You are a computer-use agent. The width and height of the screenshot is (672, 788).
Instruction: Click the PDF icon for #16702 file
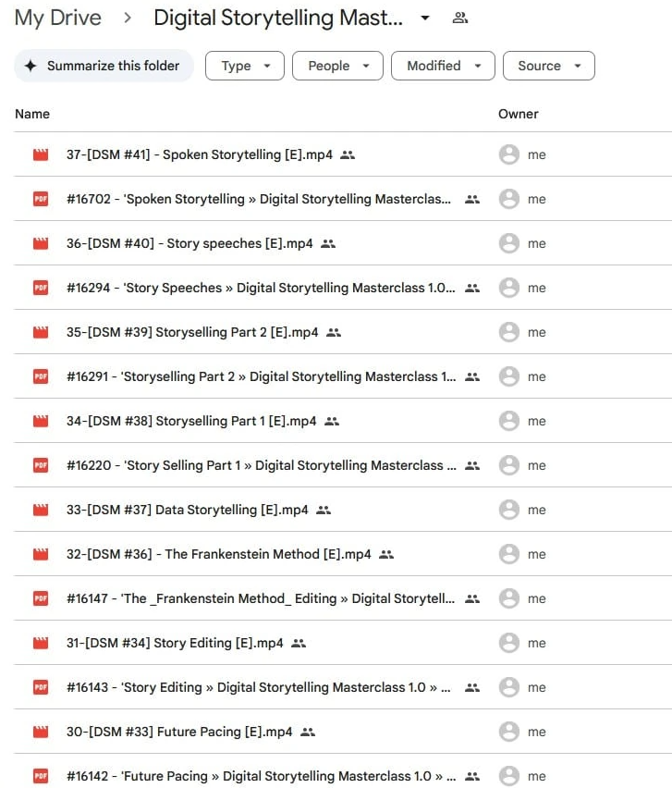point(40,200)
